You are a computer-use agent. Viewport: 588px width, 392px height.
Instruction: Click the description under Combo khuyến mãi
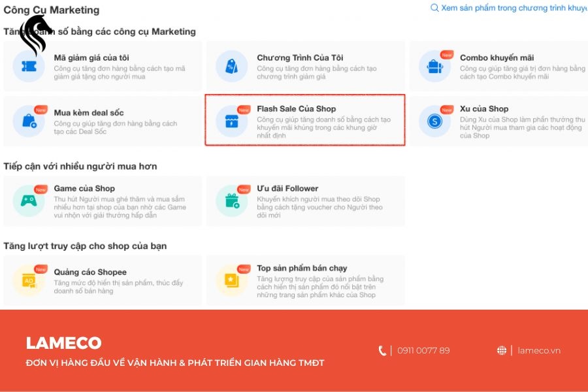523,73
